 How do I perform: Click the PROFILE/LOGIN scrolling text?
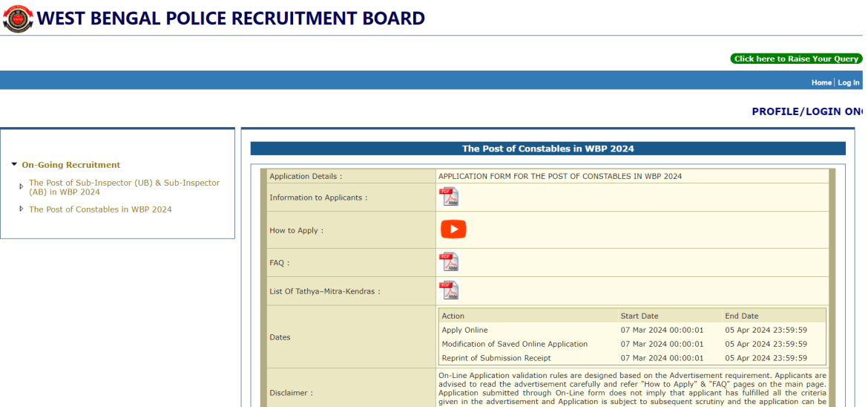tap(806, 111)
